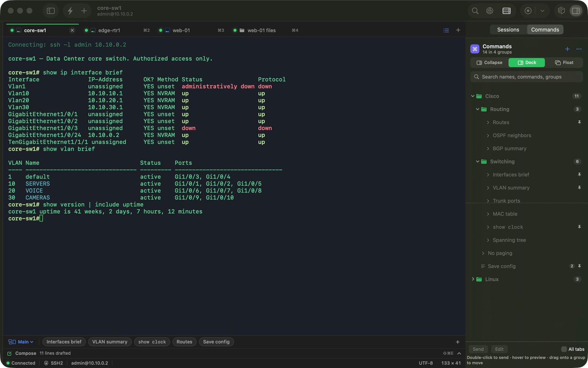This screenshot has height=368, width=588.
Task: Add a new command with the plus icon
Action: coord(567,49)
